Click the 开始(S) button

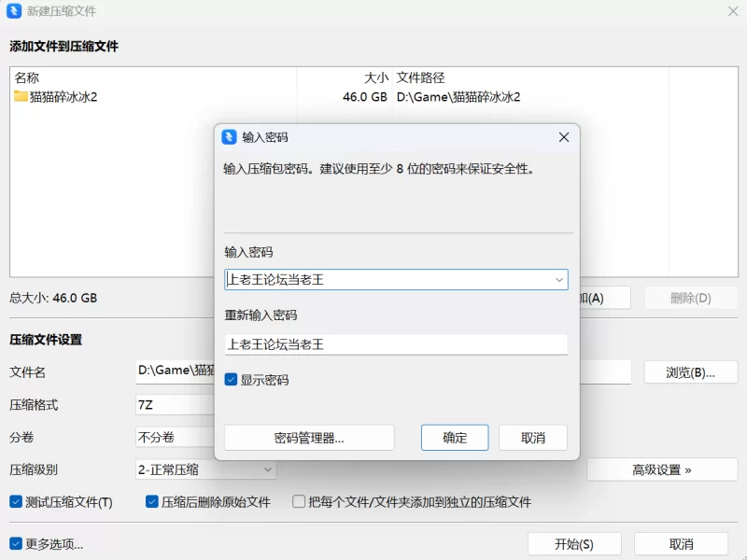tap(574, 544)
